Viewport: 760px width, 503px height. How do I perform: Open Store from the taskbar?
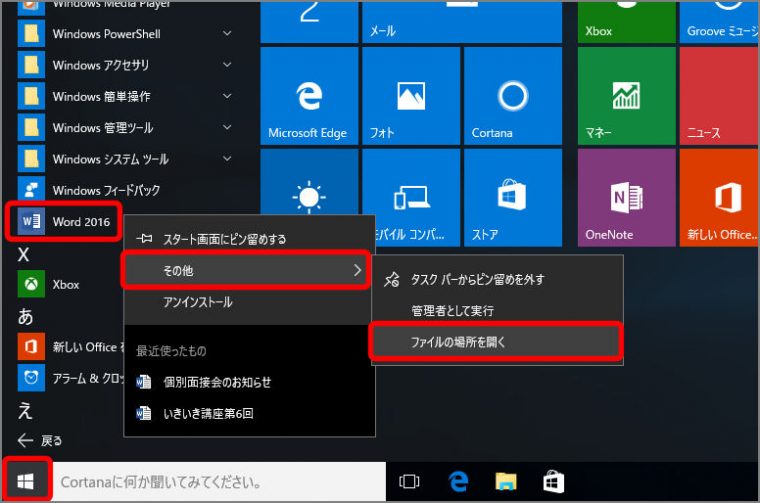coord(554,482)
